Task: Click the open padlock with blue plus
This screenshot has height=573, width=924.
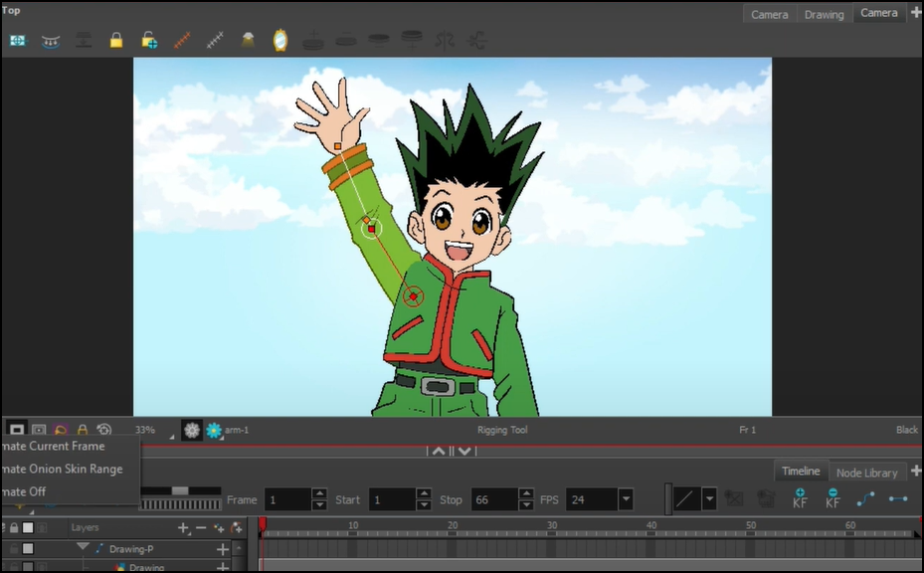Action: tap(149, 40)
